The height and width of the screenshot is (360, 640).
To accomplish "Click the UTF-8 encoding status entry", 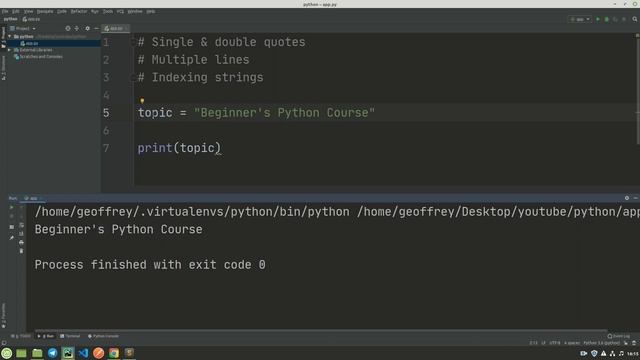I will pos(555,343).
